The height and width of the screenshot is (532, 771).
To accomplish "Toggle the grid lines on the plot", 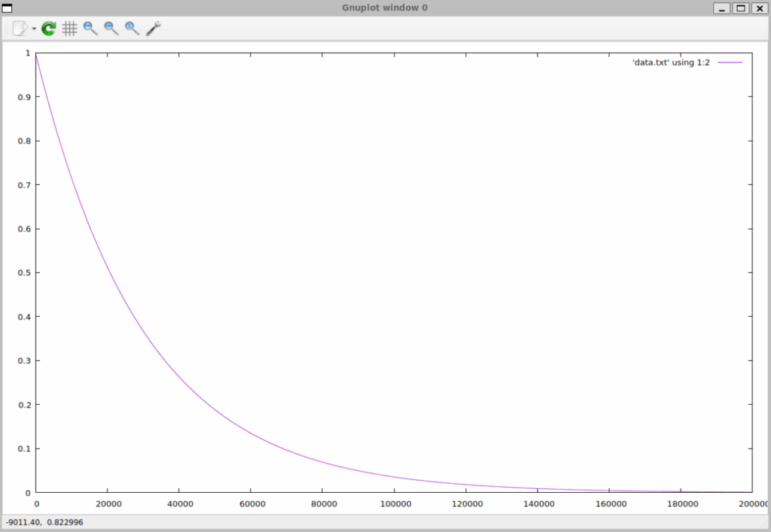I will coord(69,29).
